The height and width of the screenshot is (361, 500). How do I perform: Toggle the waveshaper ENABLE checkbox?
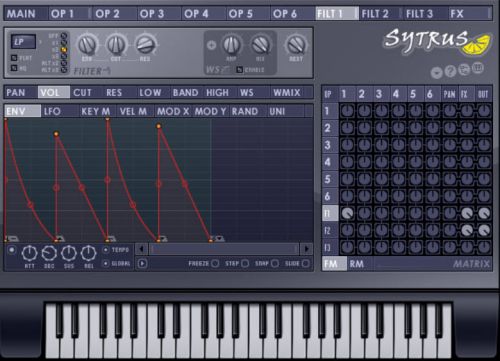tap(239, 70)
